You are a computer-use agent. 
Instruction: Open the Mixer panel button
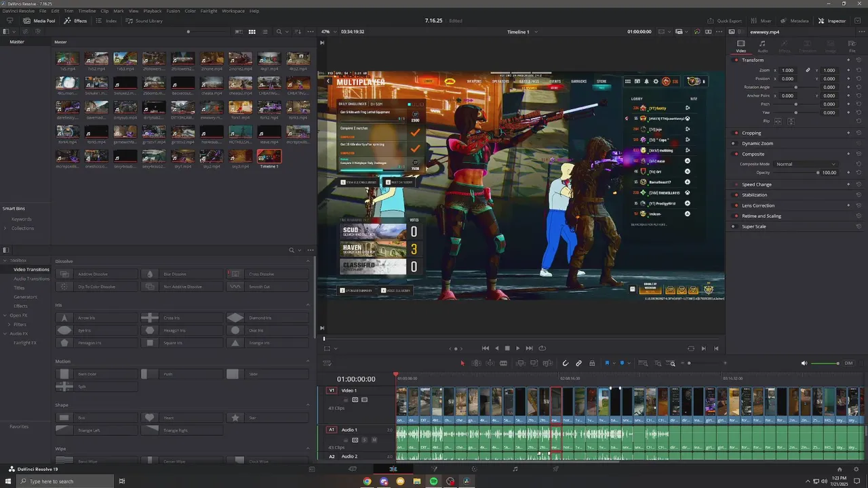(762, 21)
